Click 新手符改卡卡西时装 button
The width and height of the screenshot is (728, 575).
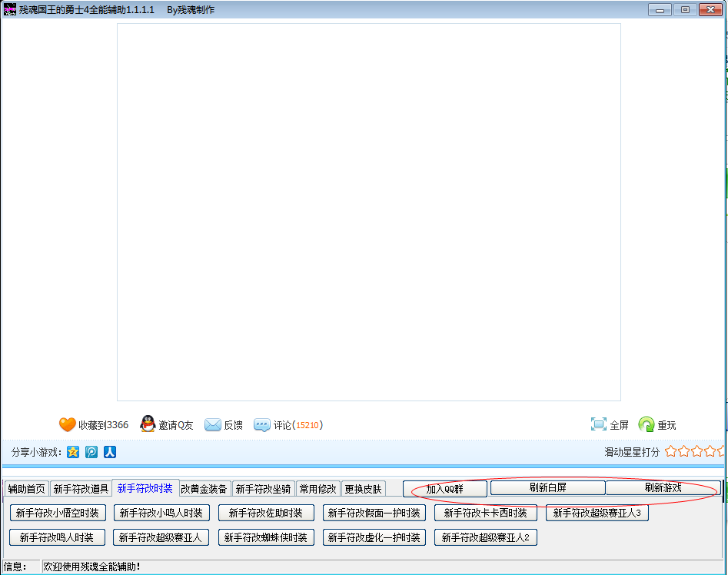click(486, 513)
